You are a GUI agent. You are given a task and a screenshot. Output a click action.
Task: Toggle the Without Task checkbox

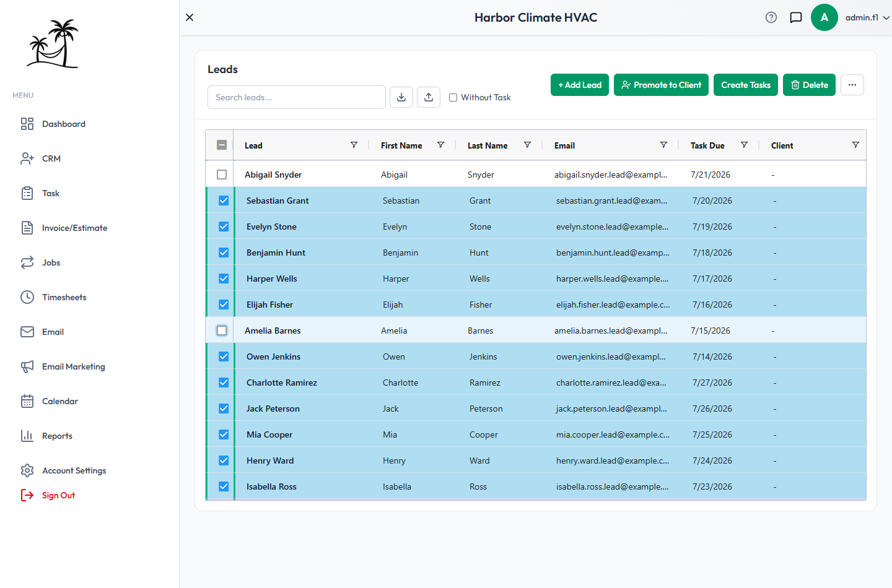(453, 97)
